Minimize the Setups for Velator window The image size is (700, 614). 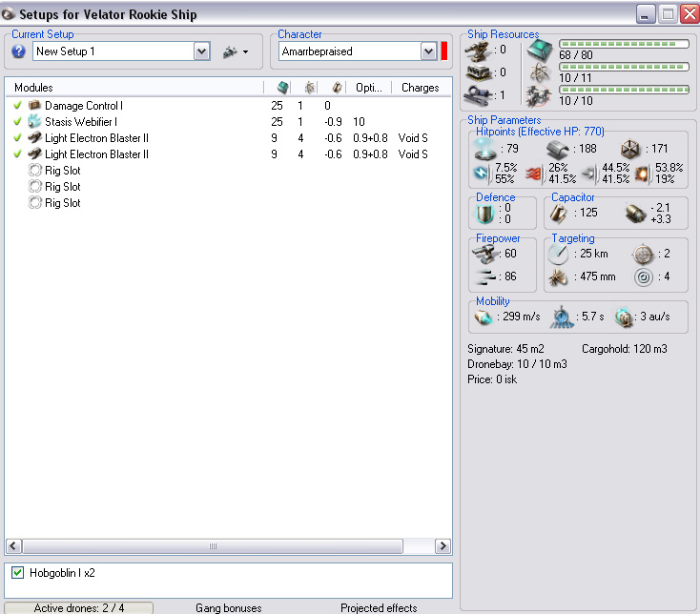(x=646, y=14)
